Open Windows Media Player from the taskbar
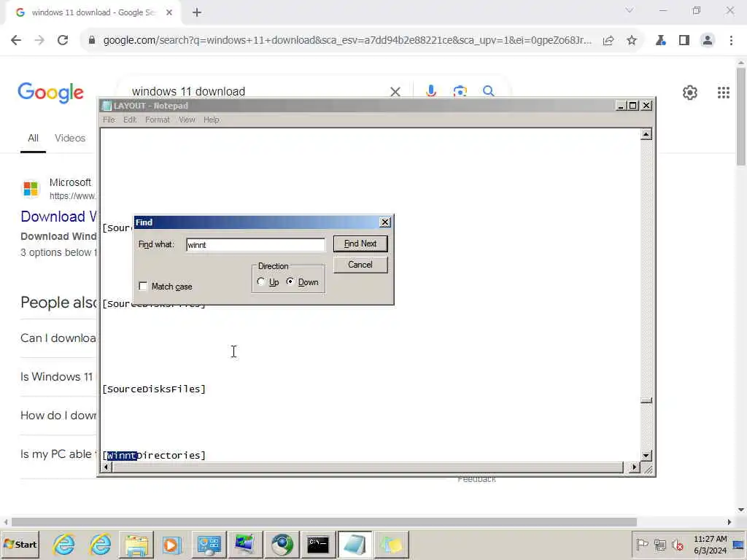This screenshot has height=560, width=747. pos(172,544)
